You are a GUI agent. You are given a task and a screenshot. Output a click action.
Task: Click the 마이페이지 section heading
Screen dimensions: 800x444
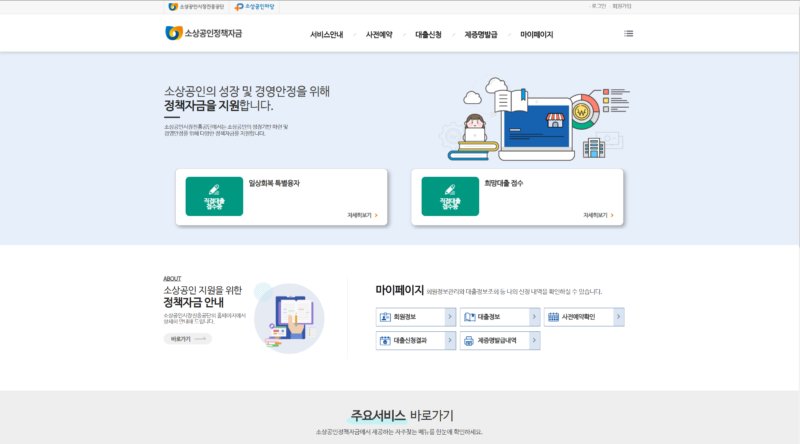coord(399,290)
